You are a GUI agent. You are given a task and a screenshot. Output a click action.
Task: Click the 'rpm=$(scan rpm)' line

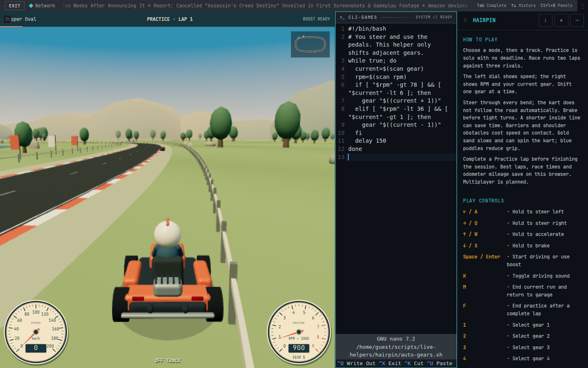381,77
